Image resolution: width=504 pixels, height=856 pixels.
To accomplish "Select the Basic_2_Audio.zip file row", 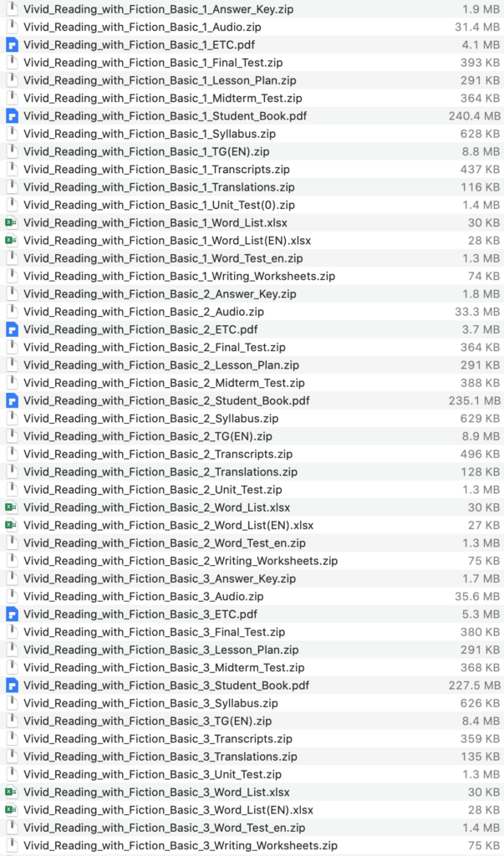I will coord(143,312).
